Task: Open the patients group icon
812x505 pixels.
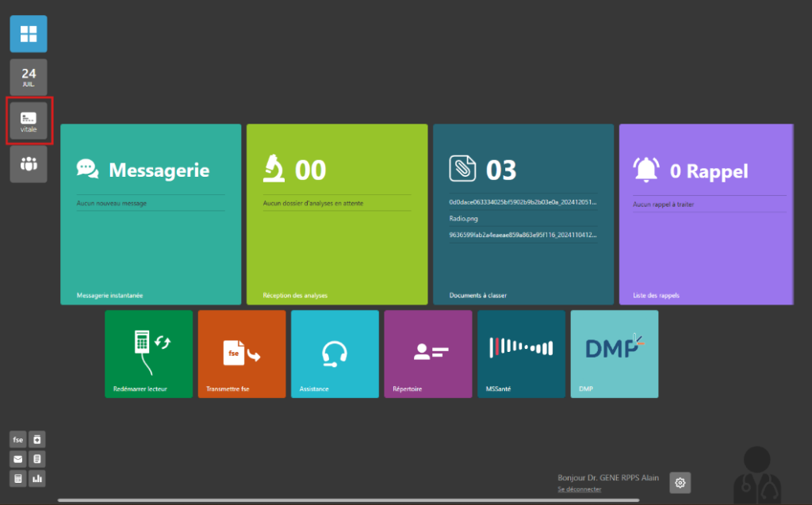Action: (29, 164)
